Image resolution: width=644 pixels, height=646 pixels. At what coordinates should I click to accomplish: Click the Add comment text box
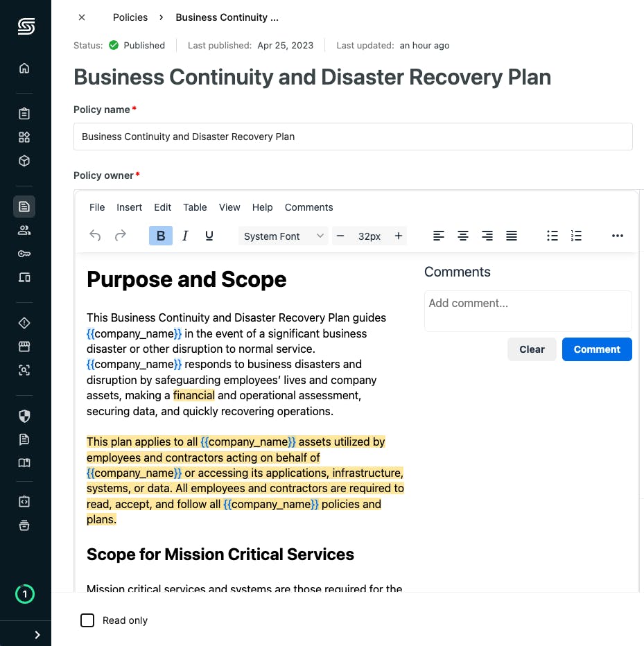pyautogui.click(x=528, y=311)
